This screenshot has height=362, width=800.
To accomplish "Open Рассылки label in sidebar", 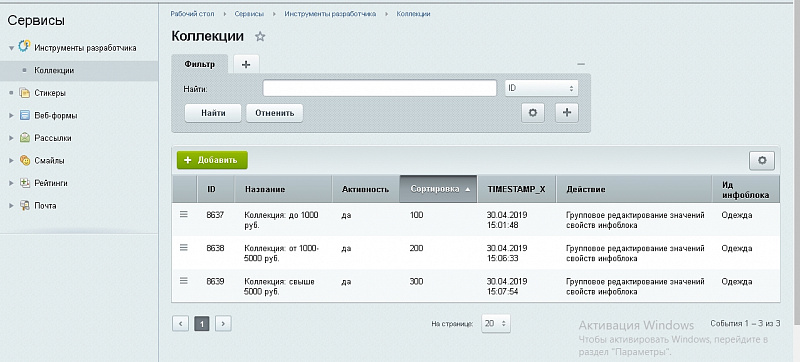I will (x=53, y=138).
